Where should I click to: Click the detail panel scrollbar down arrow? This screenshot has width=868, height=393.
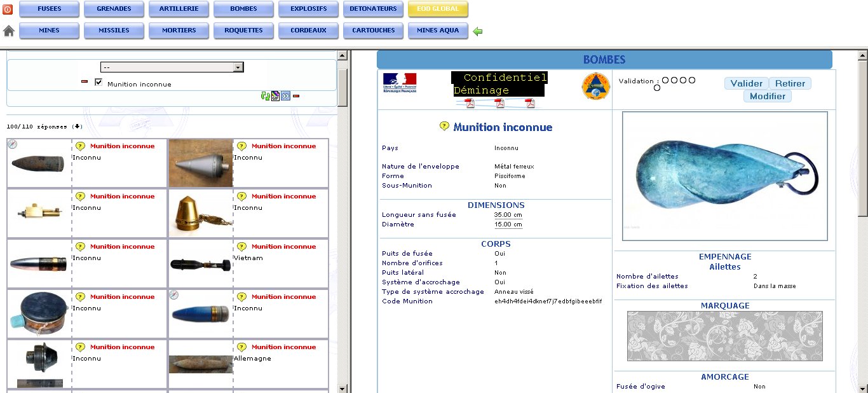[x=863, y=388]
